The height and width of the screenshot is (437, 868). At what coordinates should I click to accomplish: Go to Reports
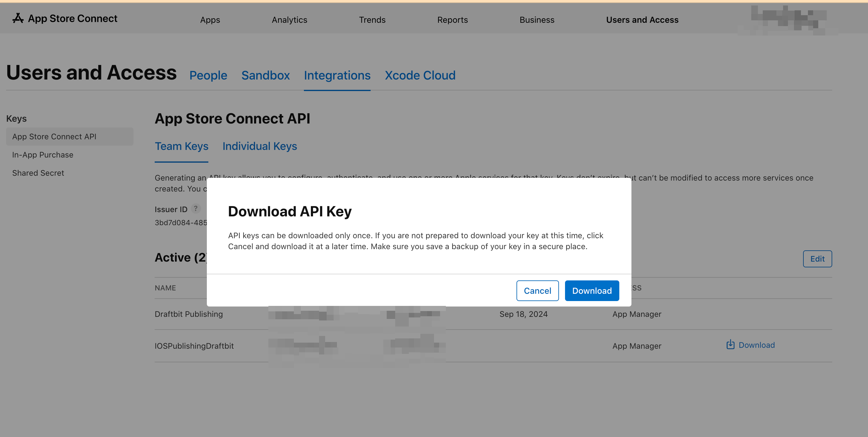coord(452,19)
